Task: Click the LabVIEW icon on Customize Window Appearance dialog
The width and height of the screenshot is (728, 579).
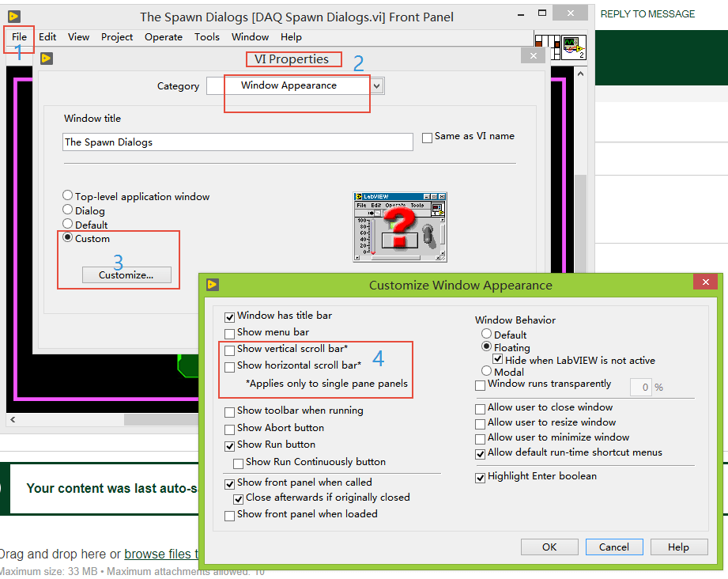Action: coord(213,285)
